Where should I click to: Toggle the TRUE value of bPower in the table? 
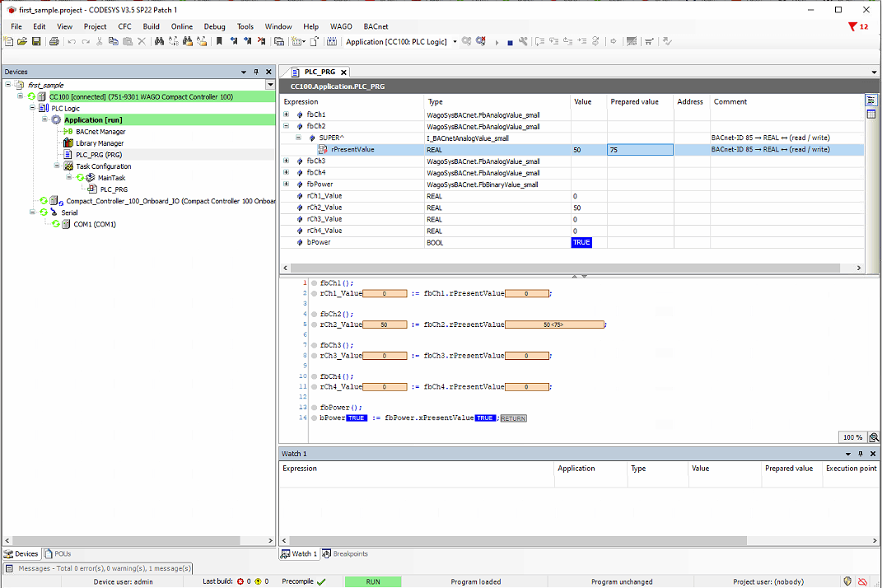click(581, 242)
